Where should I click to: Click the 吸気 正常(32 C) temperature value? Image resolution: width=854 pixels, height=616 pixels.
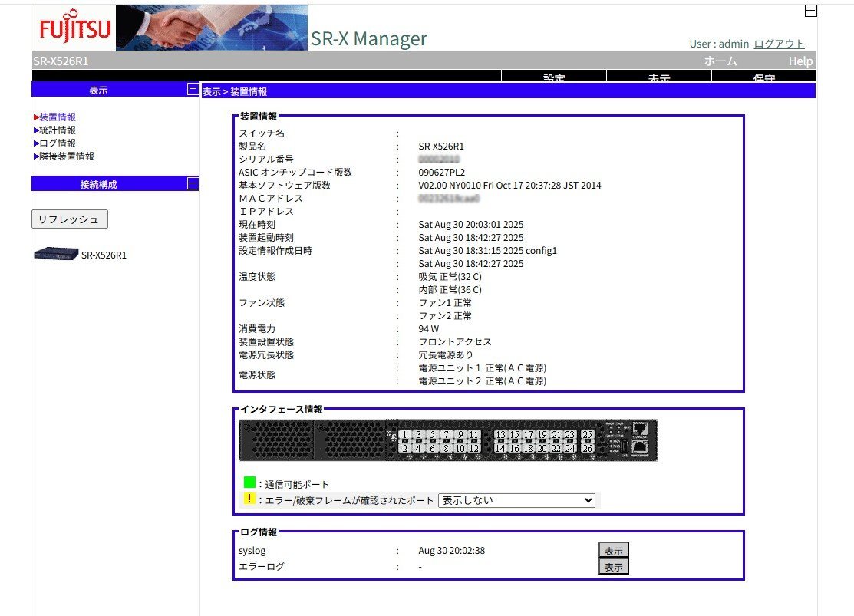(x=450, y=277)
